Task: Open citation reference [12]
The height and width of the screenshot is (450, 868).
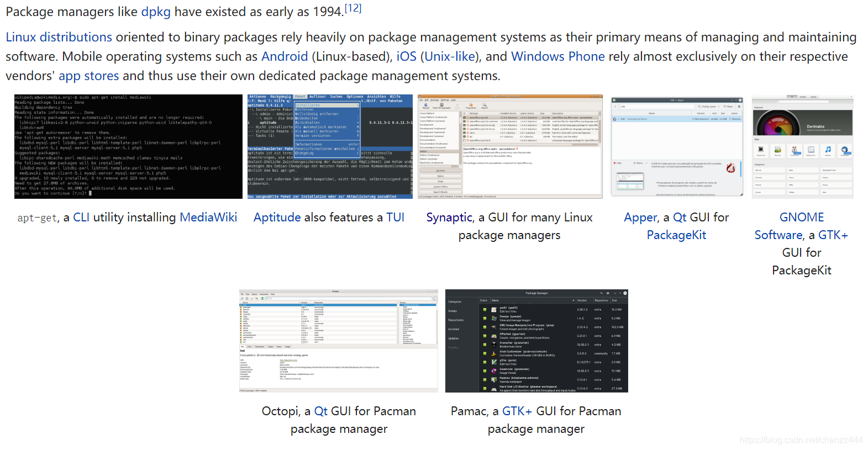Action: (353, 8)
